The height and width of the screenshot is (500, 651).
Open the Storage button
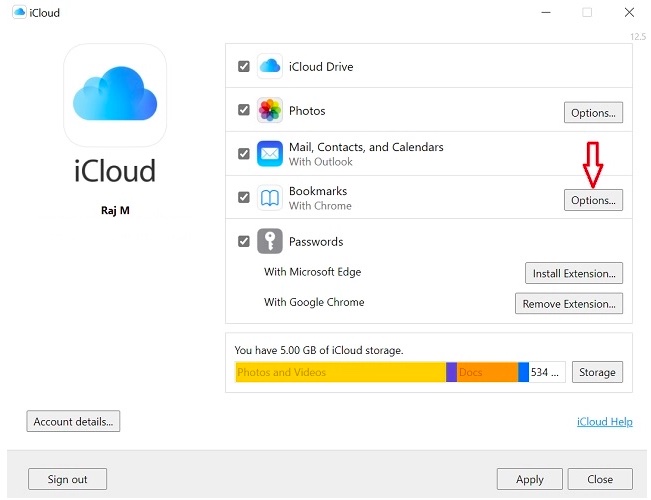tap(597, 372)
